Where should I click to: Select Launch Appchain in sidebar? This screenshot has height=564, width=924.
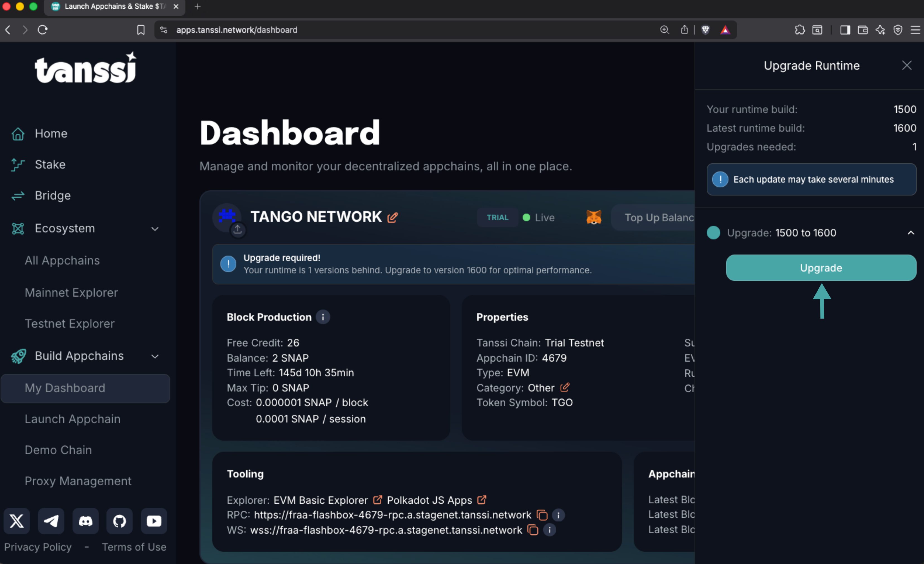pos(72,419)
